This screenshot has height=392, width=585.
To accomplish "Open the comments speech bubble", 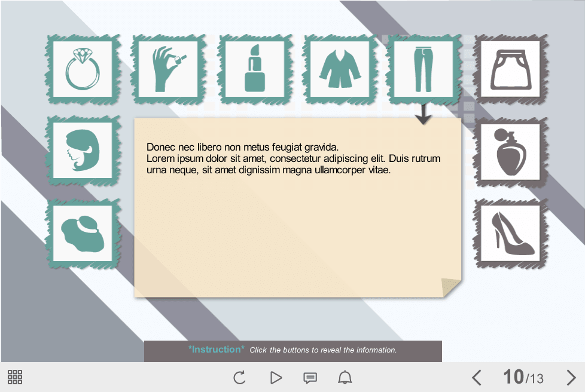I will pos(310,378).
